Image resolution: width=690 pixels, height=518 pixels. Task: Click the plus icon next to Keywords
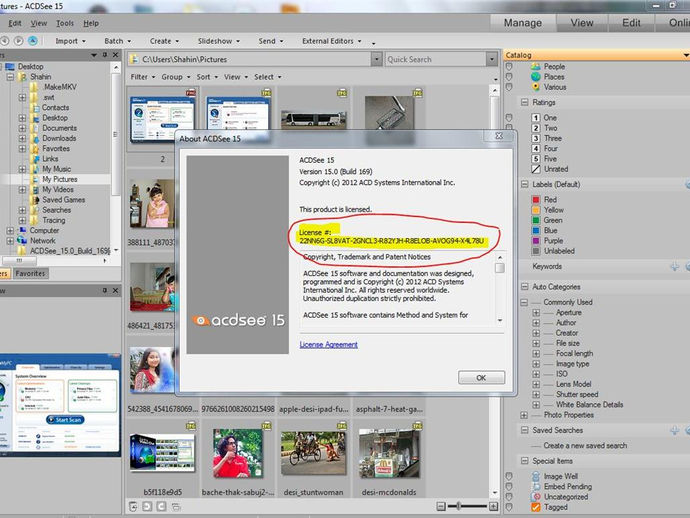675,266
